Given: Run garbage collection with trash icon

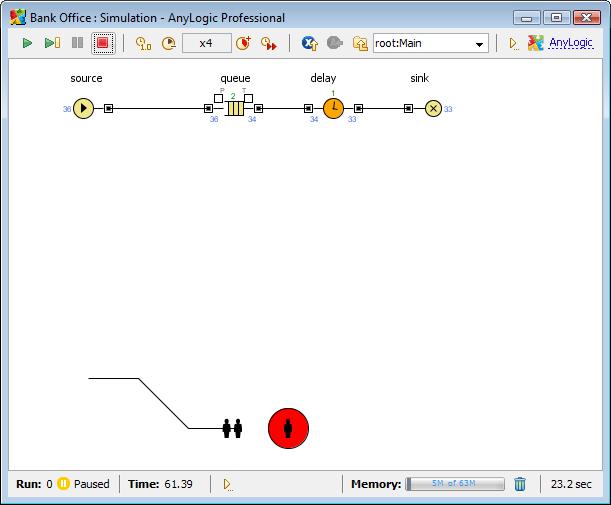Looking at the screenshot, I should [x=520, y=484].
